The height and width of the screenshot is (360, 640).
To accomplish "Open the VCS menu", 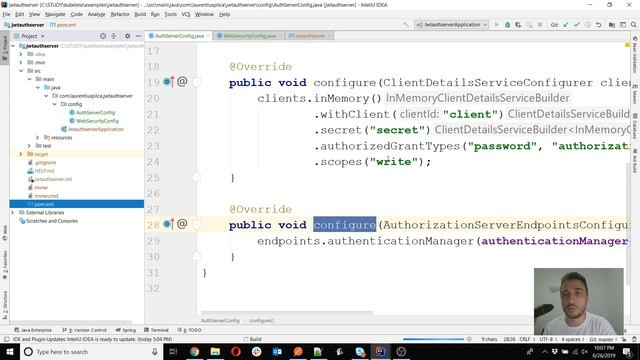I will (186, 14).
